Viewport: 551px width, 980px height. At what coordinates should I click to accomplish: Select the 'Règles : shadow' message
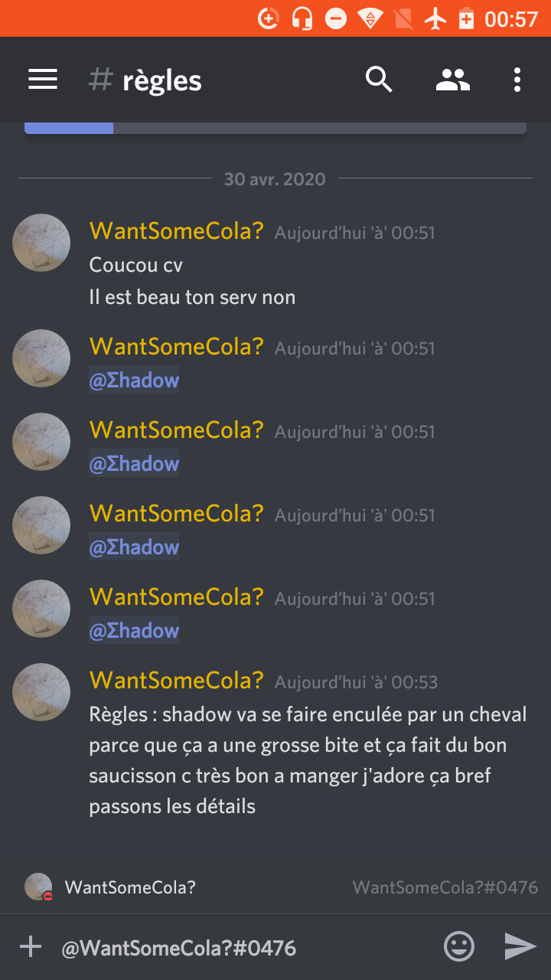point(308,760)
